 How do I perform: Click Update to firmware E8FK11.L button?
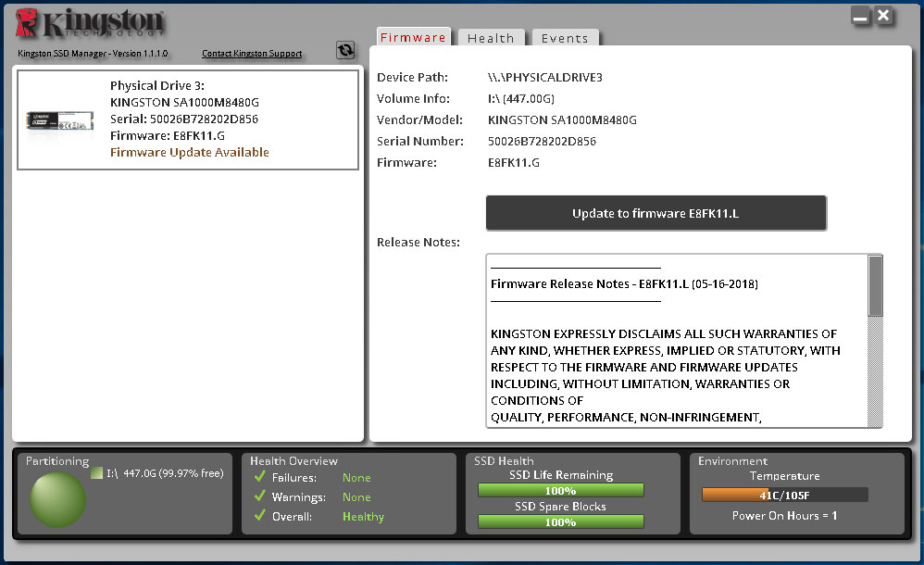click(656, 213)
